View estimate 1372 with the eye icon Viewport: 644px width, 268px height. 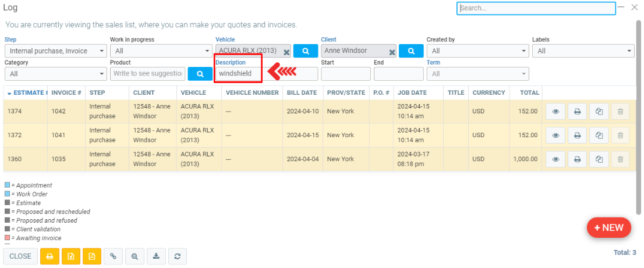[x=555, y=135]
